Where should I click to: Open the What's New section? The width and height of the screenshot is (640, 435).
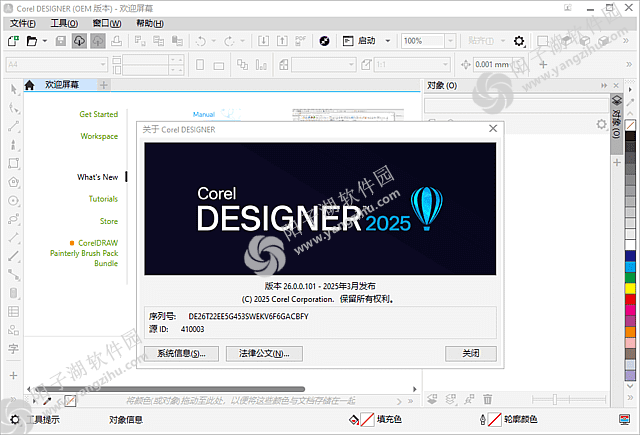tap(98, 177)
